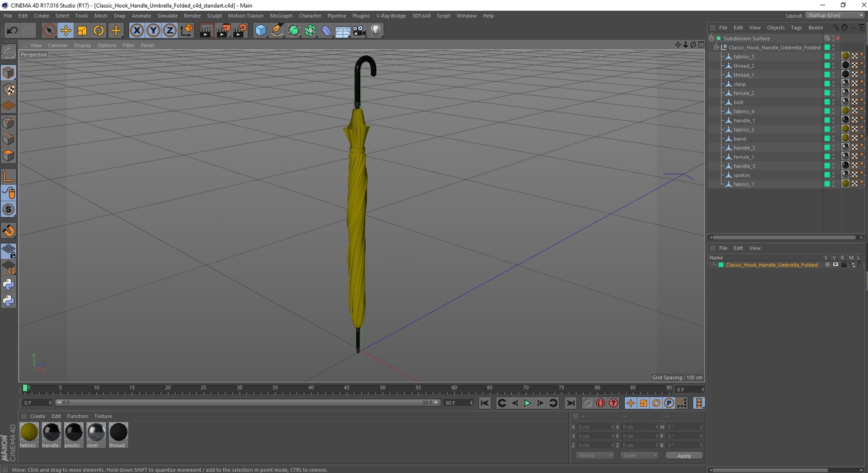Add a Cube primitive object
868x473 pixels.
tap(261, 30)
